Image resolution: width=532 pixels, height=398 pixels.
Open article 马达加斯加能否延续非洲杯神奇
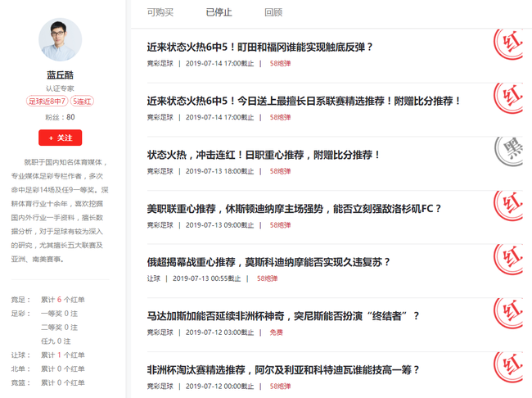283,316
